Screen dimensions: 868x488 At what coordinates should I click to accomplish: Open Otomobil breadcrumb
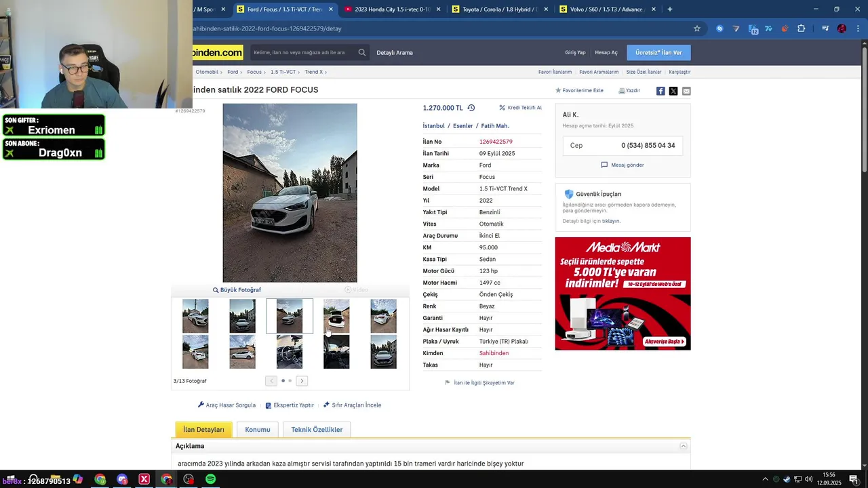pos(207,72)
